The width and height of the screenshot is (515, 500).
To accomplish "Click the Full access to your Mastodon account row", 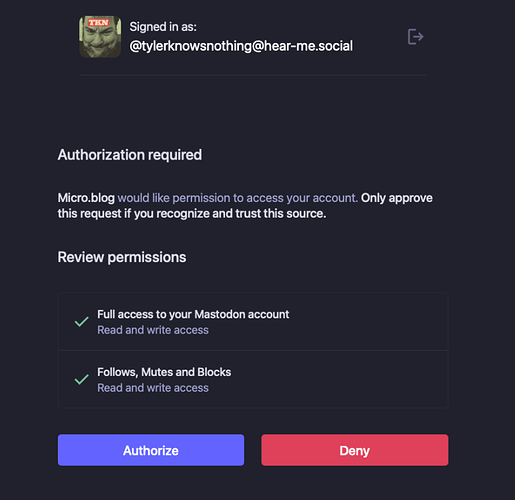I will point(253,322).
